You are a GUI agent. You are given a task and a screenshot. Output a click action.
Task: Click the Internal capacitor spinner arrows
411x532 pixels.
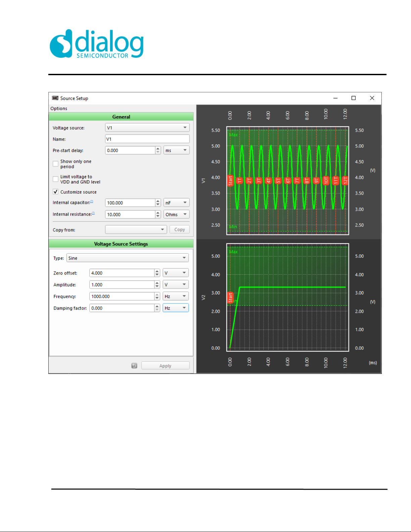pyautogui.click(x=158, y=203)
